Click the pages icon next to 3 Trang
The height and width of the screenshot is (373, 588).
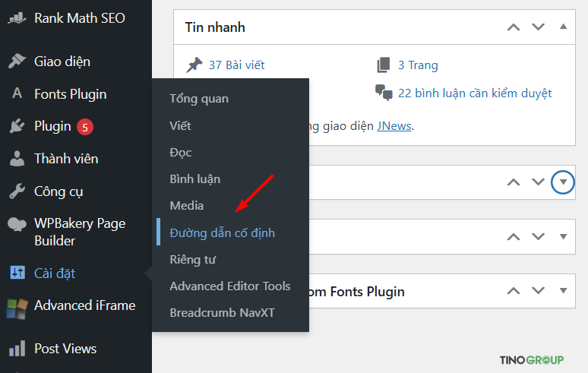pyautogui.click(x=383, y=65)
